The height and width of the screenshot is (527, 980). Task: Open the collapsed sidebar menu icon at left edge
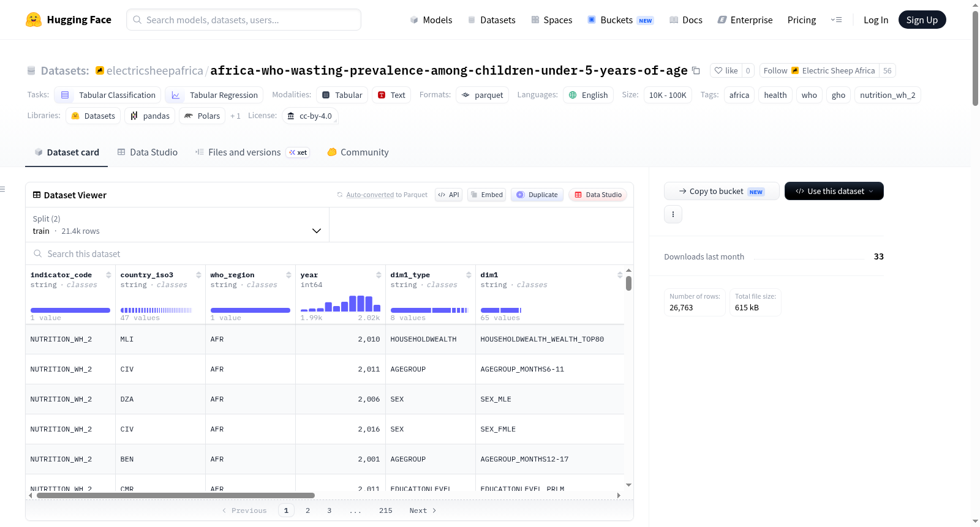pos(3,189)
